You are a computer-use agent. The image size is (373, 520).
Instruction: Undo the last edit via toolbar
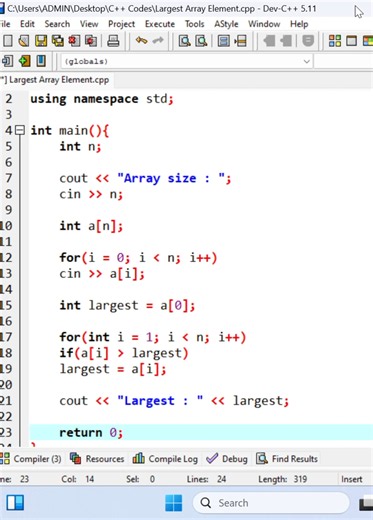141,41
